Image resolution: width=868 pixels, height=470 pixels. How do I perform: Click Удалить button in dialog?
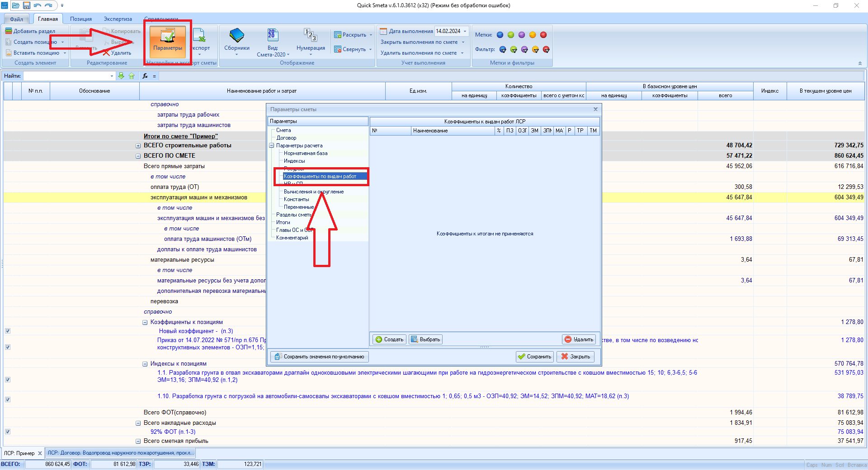[x=579, y=339]
